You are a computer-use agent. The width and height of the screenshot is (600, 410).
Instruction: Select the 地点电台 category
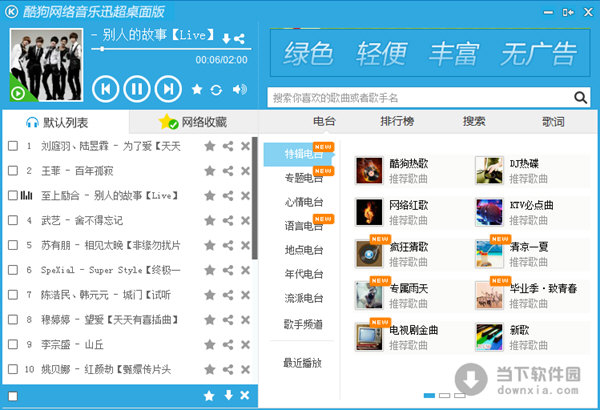click(304, 250)
